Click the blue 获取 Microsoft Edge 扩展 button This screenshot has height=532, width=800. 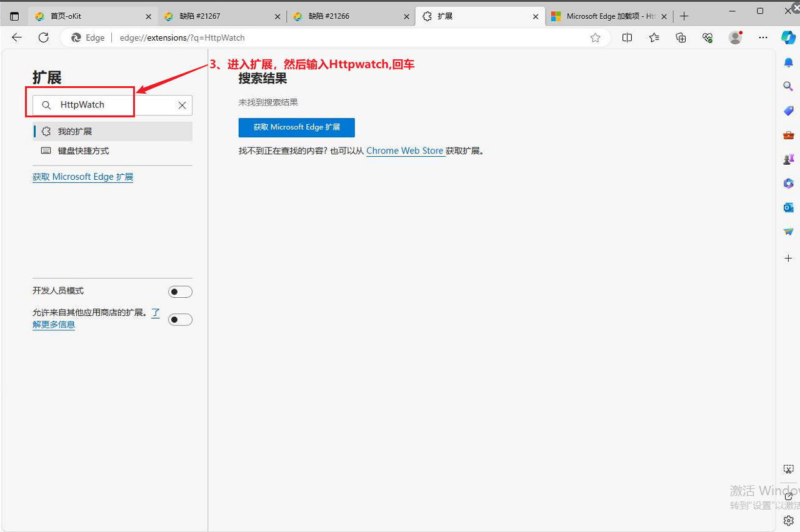click(297, 127)
